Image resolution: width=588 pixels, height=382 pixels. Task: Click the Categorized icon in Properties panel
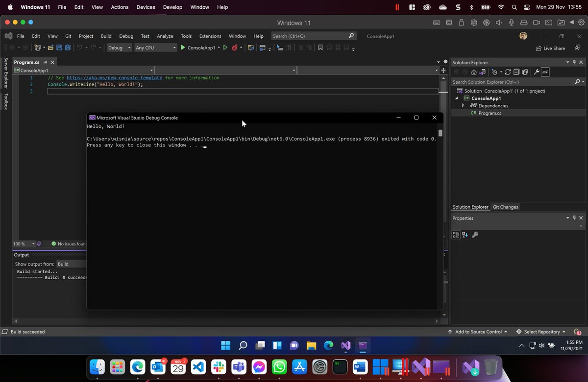455,235
